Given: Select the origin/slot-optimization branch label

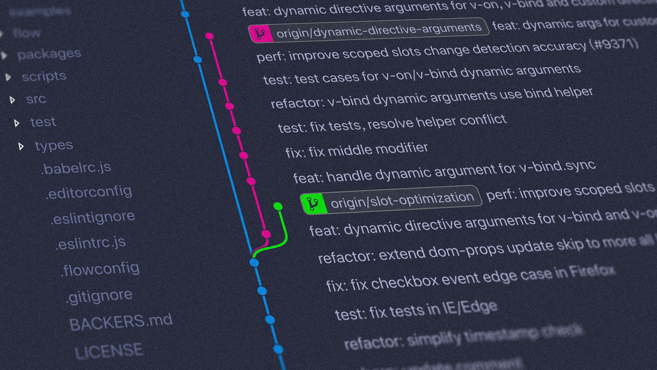Looking at the screenshot, I should point(391,200).
